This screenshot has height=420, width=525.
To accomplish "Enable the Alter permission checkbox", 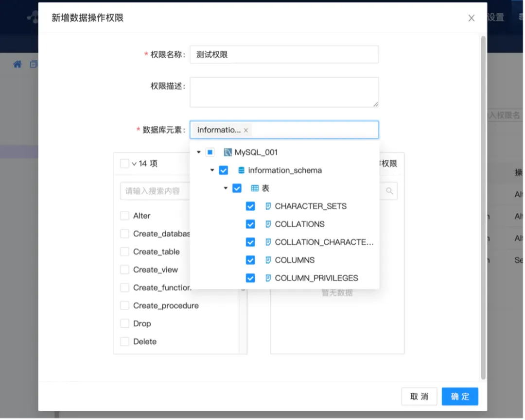I will coord(124,216).
